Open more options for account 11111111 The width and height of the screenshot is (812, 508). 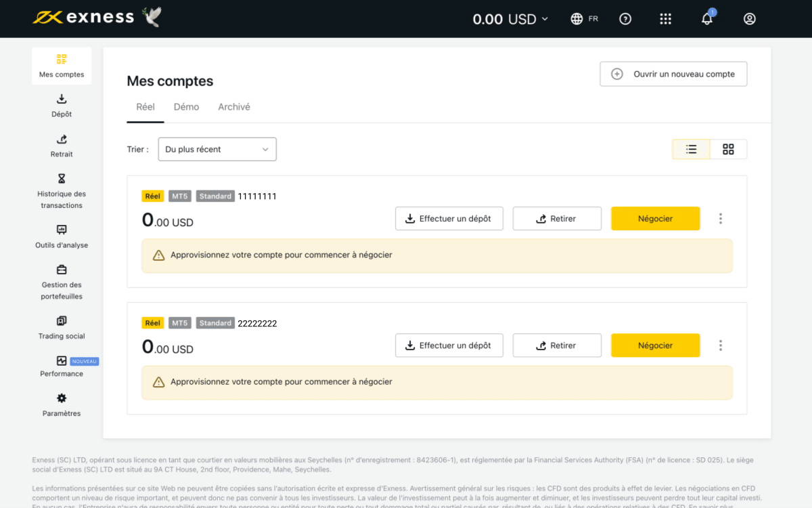(721, 219)
